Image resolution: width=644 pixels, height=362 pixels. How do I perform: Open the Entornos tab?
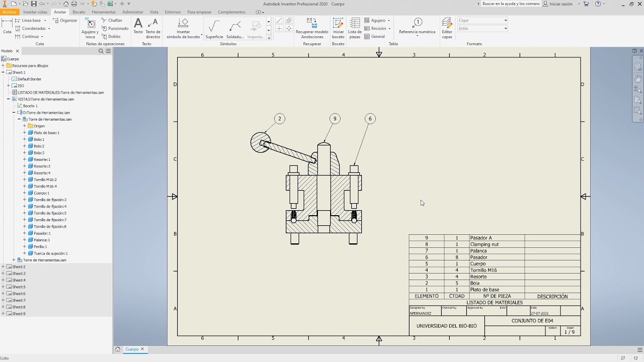173,12
